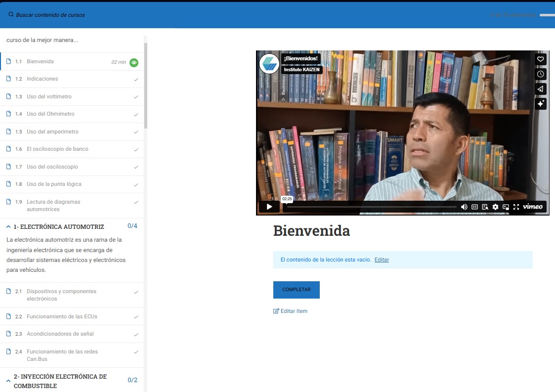This screenshot has width=555, height=392.
Task: Click the green eye preview icon for Bienvenida
Action: click(x=134, y=62)
